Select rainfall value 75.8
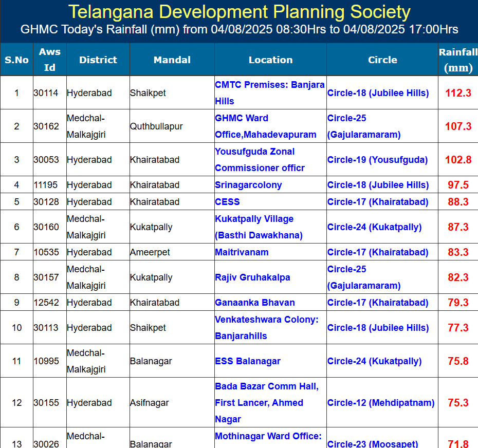This screenshot has height=448, width=478. pyautogui.click(x=458, y=361)
